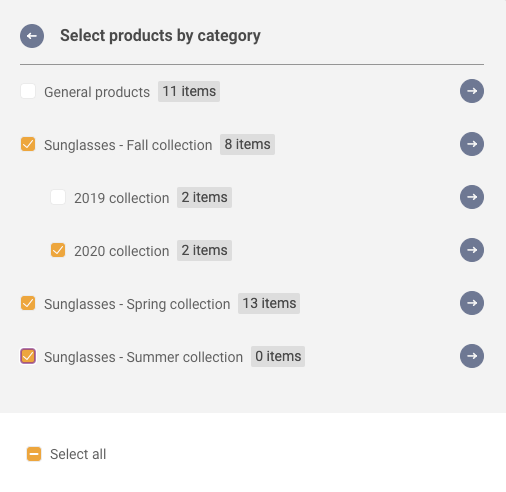Check the 2019 collection checkbox
The image size is (506, 492).
[58, 197]
